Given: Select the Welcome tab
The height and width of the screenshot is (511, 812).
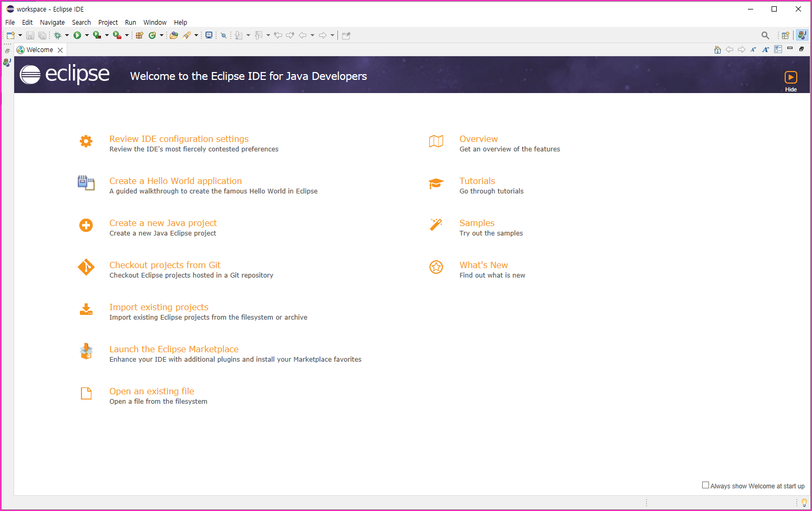Looking at the screenshot, I should (40, 50).
